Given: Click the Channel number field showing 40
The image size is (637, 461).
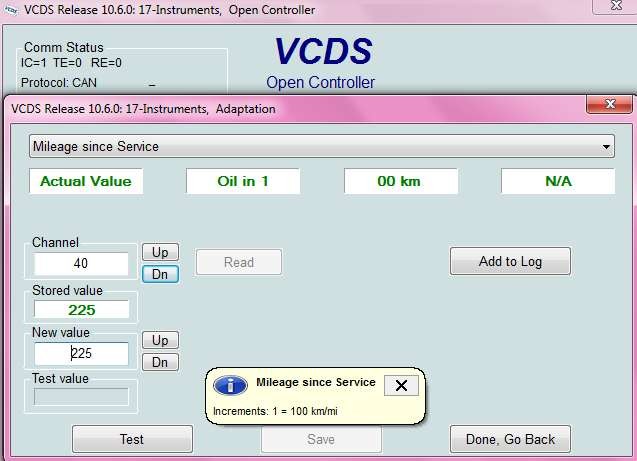Looking at the screenshot, I should (81, 264).
